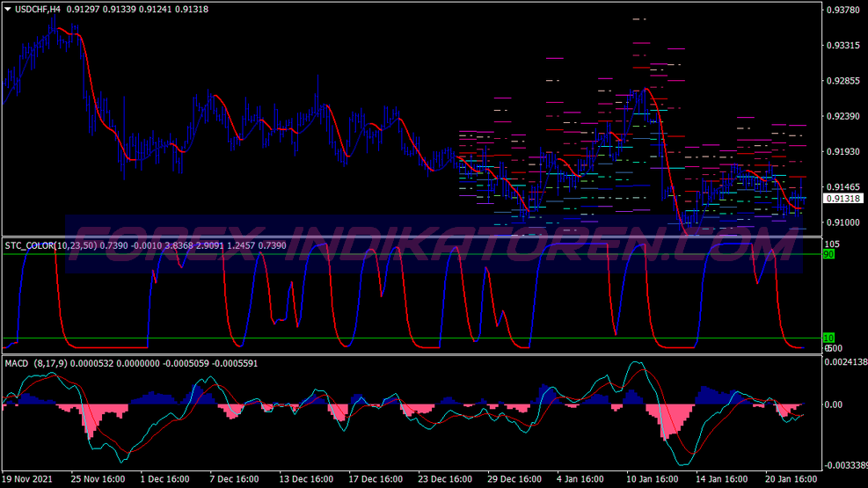Click the green 90 level marker
Viewport: 868px width, 488px height.
pyautogui.click(x=828, y=254)
